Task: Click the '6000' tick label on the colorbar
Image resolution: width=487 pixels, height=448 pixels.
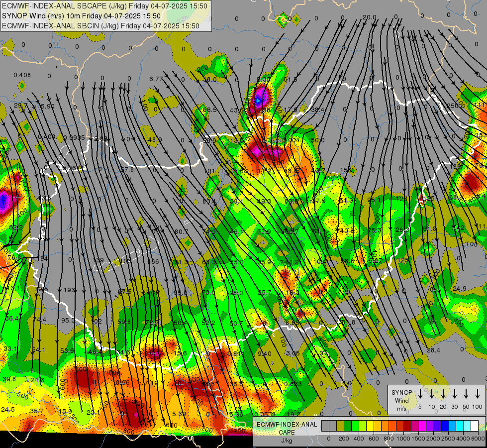Action: click(x=478, y=439)
